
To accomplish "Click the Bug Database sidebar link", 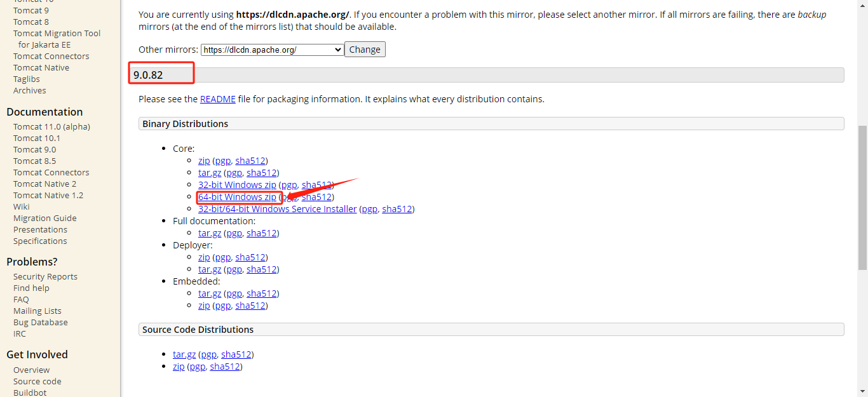I will coord(40,322).
